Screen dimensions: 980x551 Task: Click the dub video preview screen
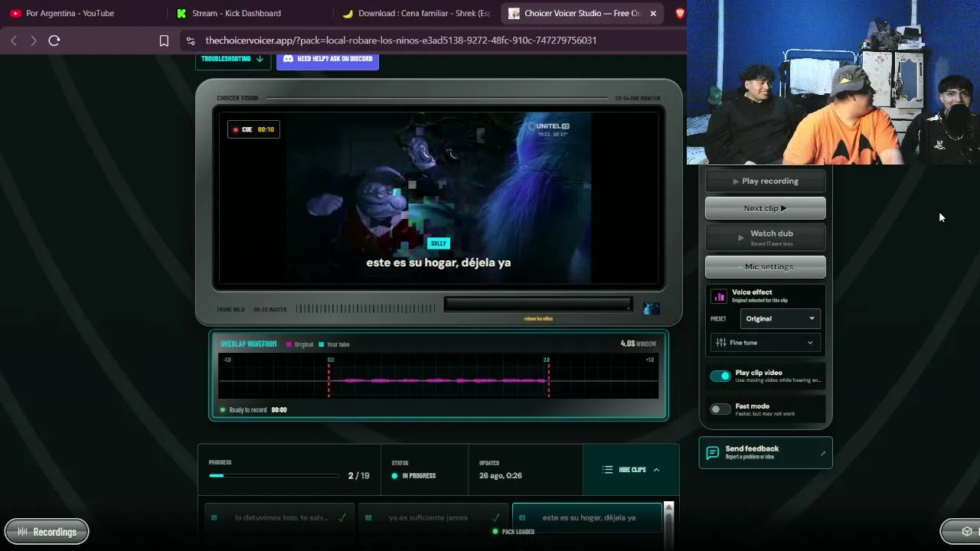(x=439, y=199)
